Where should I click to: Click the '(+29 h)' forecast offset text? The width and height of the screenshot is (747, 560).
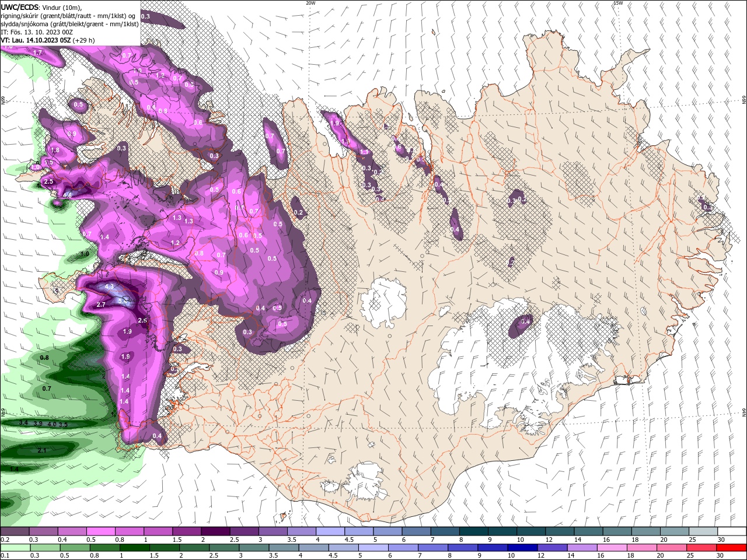pos(84,40)
